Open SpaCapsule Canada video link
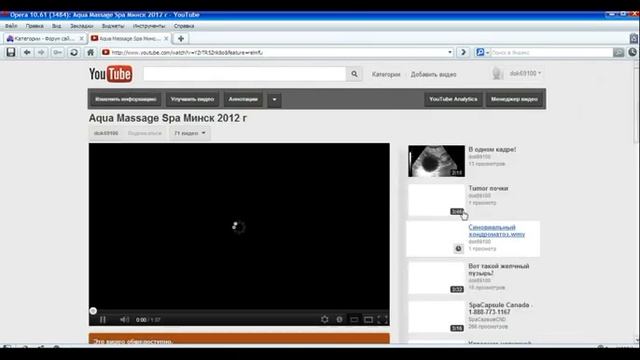Viewport: 640px width, 360px height. [500, 308]
